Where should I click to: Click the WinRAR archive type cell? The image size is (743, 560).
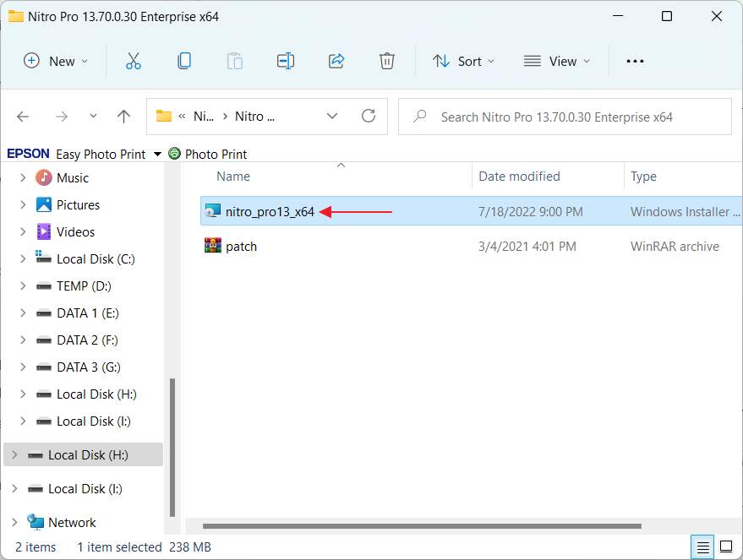[675, 246]
